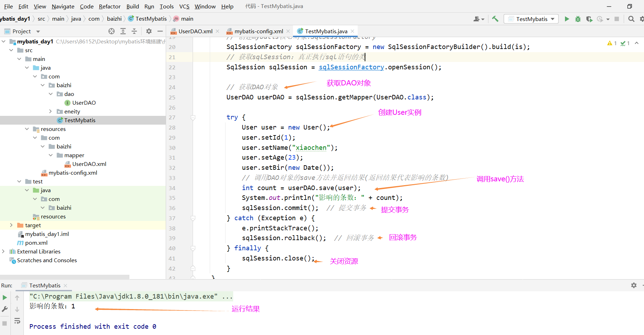
Task: Open the Refactor menu
Action: point(110,6)
